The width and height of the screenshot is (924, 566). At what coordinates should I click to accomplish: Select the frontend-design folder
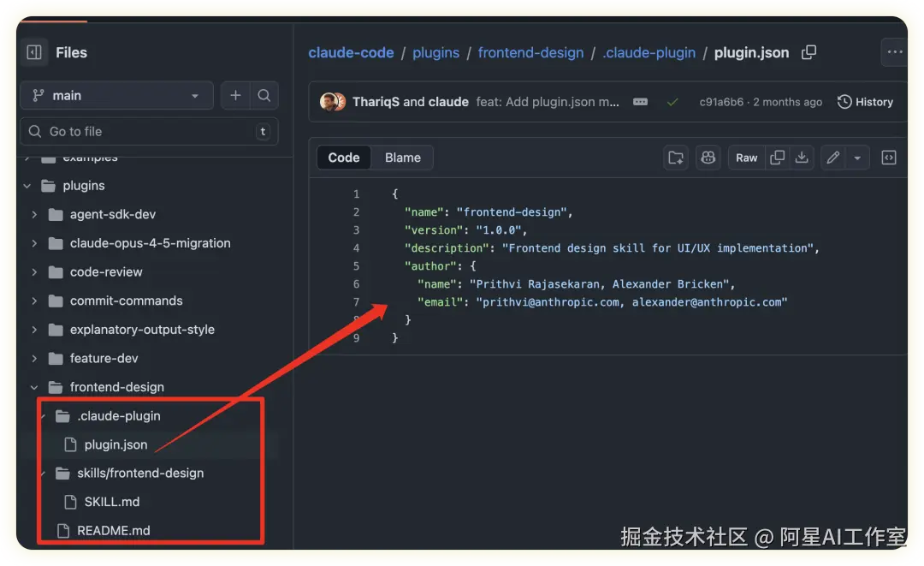[116, 387]
